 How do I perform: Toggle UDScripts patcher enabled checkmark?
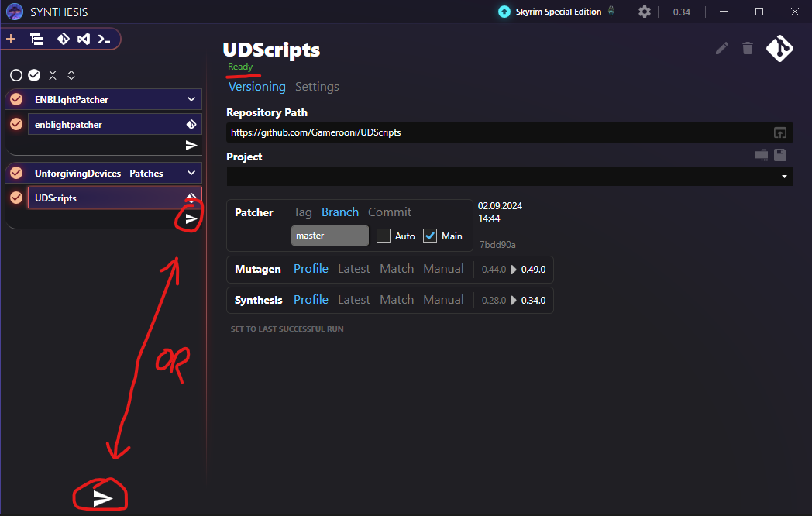(x=16, y=198)
